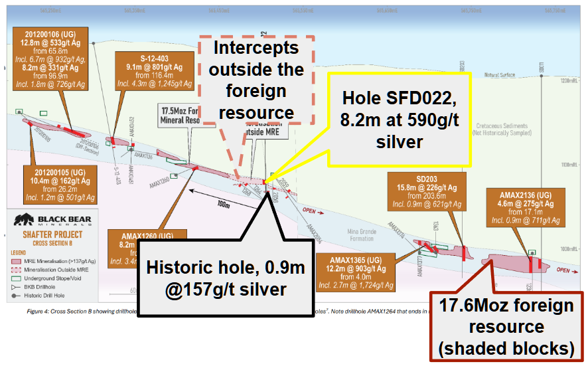
Task: Select the yellow Hole SFD022 callout box
Action: 400,120
